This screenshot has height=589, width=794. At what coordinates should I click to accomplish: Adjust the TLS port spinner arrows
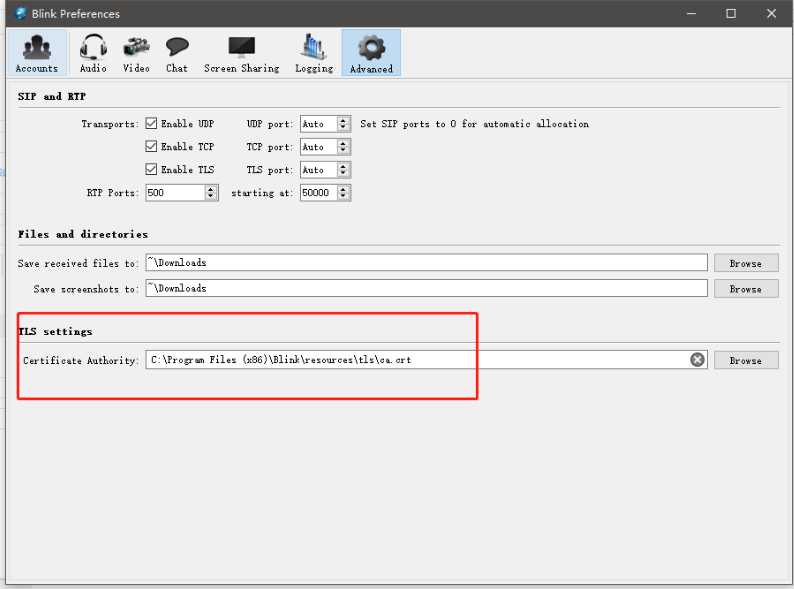(343, 170)
